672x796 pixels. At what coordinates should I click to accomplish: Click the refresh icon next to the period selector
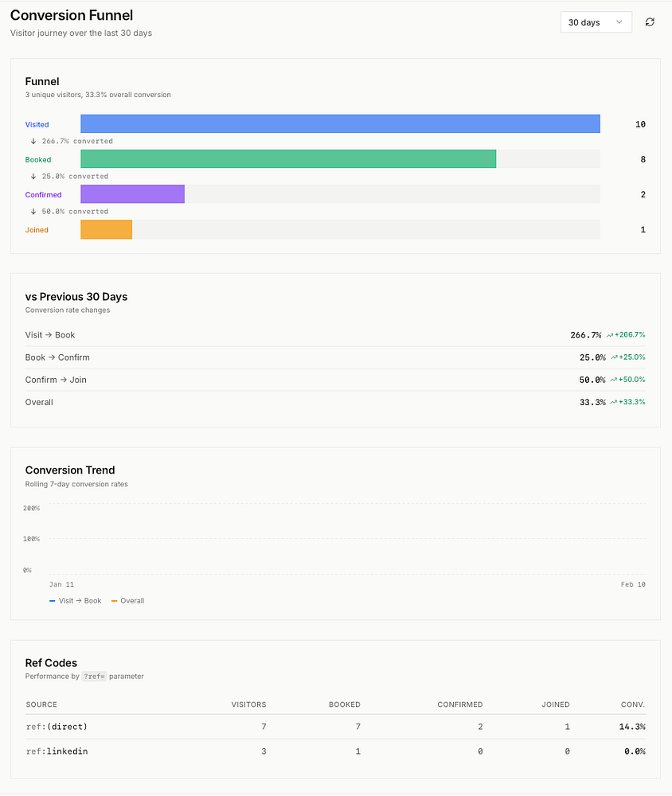[x=650, y=22]
